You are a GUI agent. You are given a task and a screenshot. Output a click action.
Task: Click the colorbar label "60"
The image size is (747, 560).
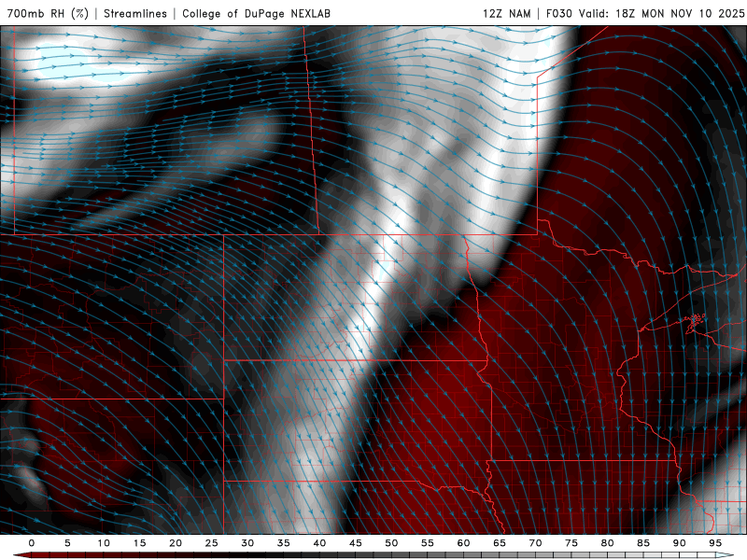tap(463, 543)
